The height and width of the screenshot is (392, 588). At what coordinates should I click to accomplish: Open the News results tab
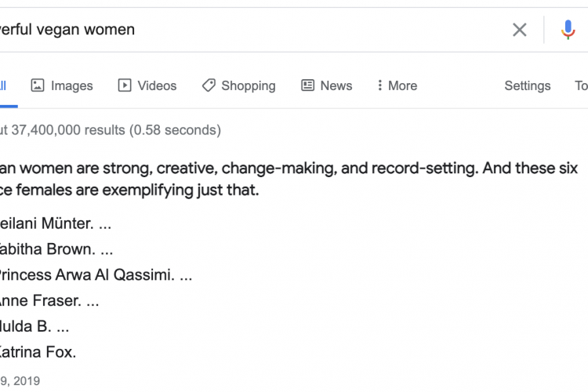pyautogui.click(x=327, y=85)
